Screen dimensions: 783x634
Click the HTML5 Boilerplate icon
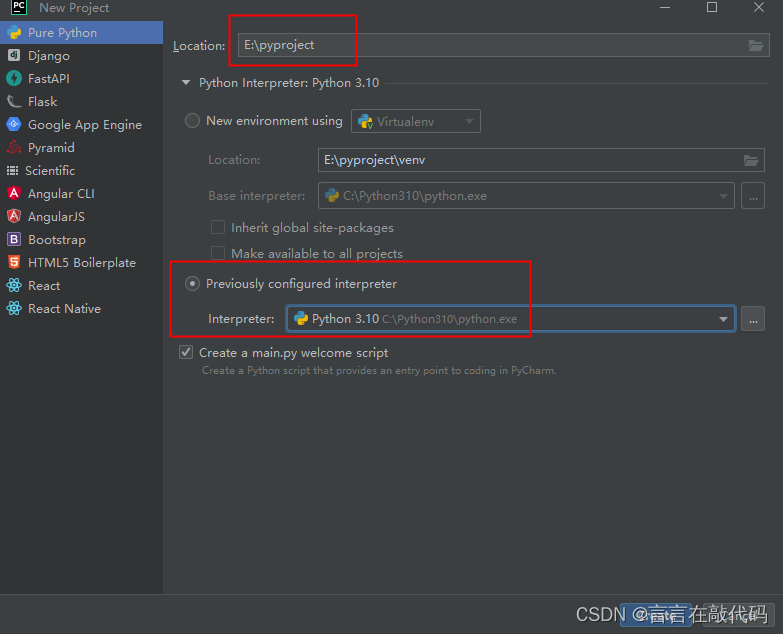pyautogui.click(x=14, y=262)
